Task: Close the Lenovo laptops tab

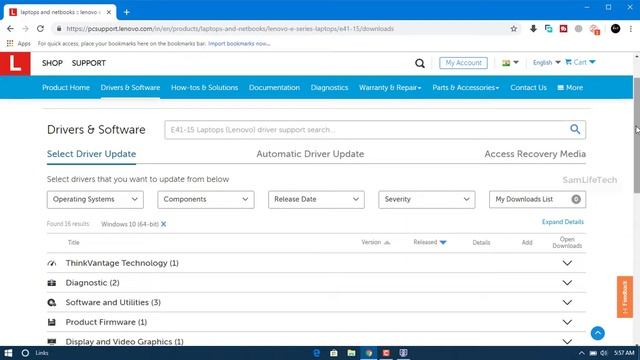Action: 109,12
